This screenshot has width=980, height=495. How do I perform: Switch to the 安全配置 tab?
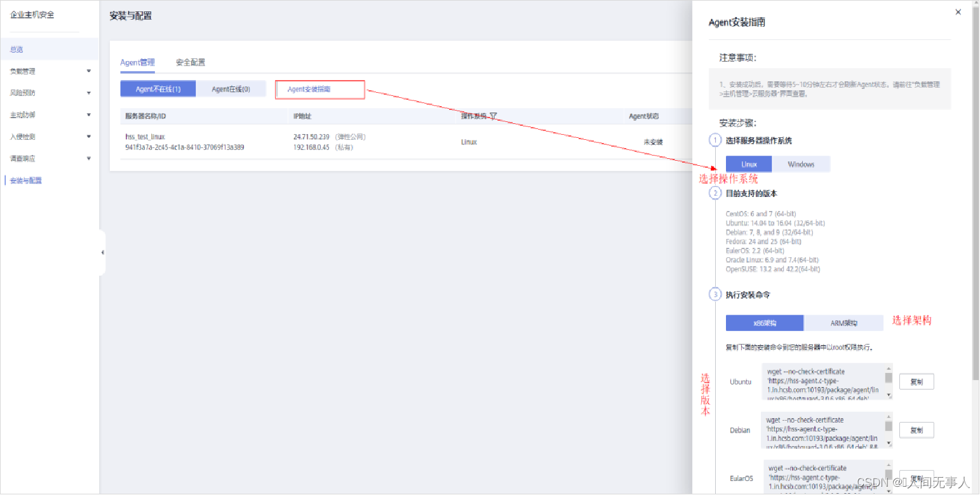(x=191, y=62)
